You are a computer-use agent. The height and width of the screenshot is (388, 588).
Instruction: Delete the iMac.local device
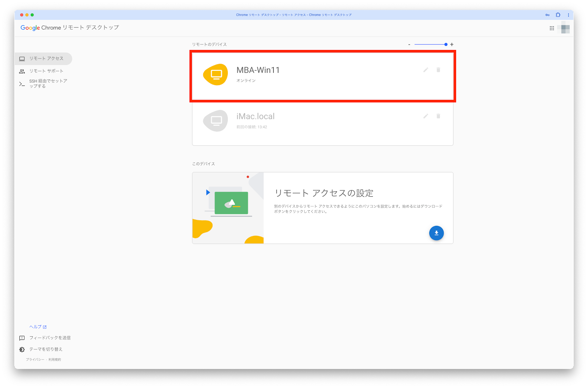click(438, 116)
